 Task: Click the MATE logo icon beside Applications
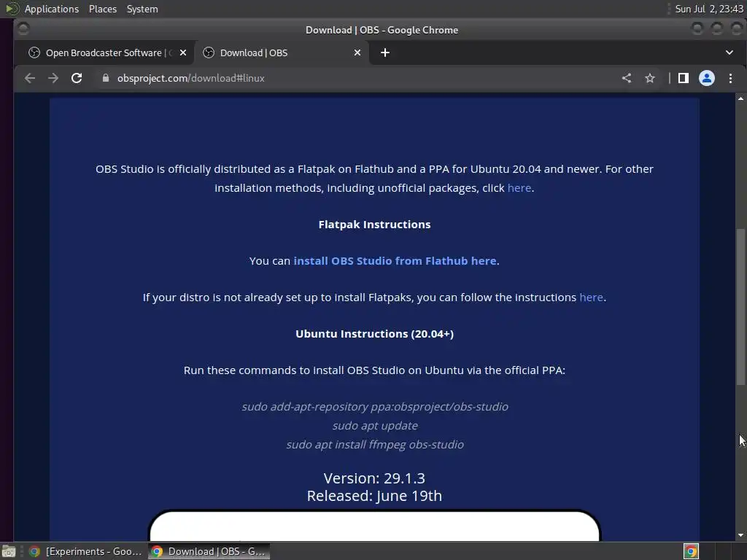[12, 9]
